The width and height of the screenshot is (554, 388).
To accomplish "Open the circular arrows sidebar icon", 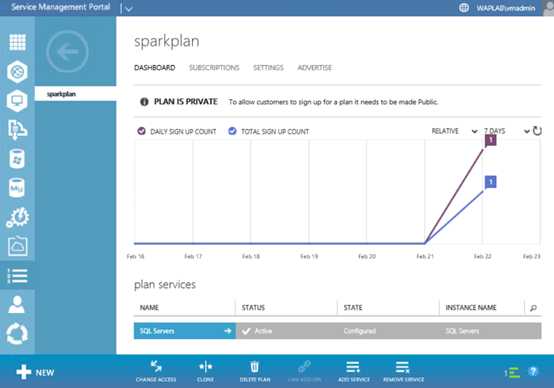I will [17, 334].
